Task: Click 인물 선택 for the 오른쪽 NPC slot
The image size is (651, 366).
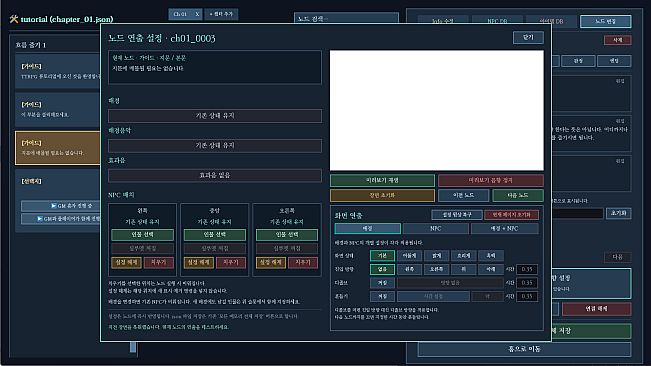Action: [x=287, y=235]
